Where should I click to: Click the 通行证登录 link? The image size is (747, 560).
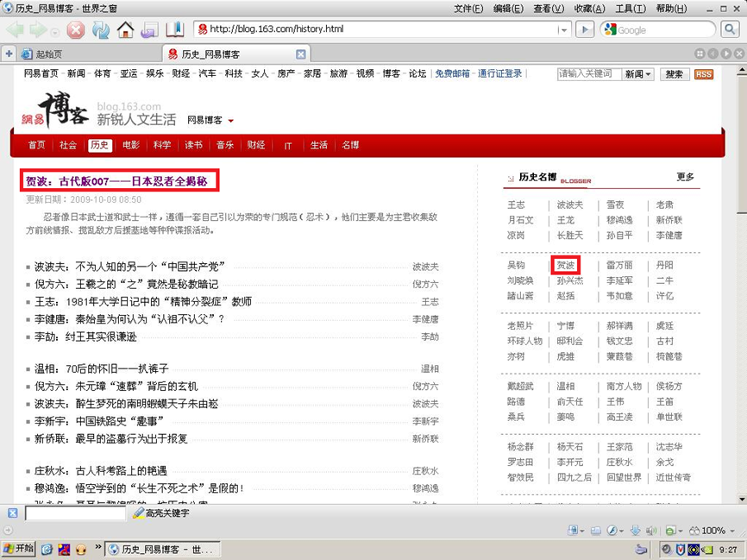(499, 73)
